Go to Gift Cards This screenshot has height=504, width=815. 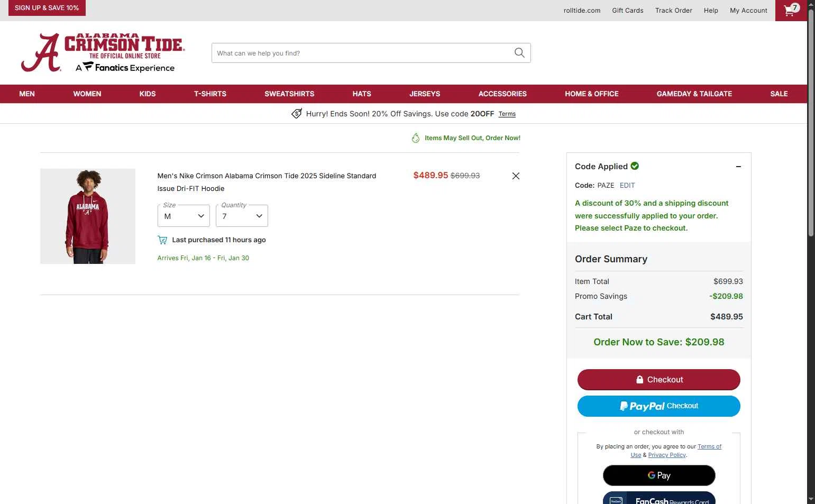628,11
